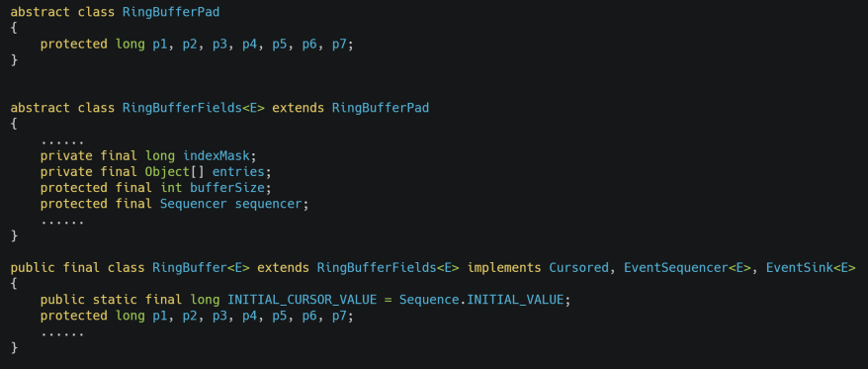Image resolution: width=868 pixels, height=369 pixels.
Task: Click RingBufferPad after first extends keyword
Action: 381,108
